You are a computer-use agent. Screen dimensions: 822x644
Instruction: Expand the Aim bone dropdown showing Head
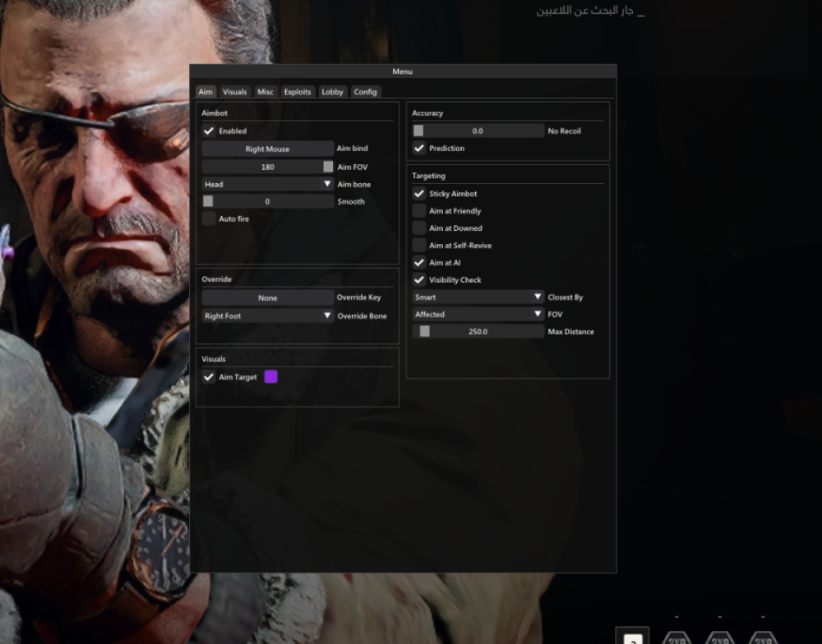[268, 185]
